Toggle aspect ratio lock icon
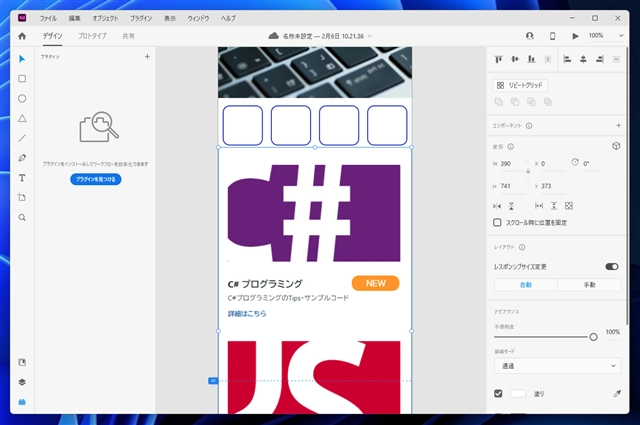Image resolution: width=640 pixels, height=425 pixels. tap(528, 171)
